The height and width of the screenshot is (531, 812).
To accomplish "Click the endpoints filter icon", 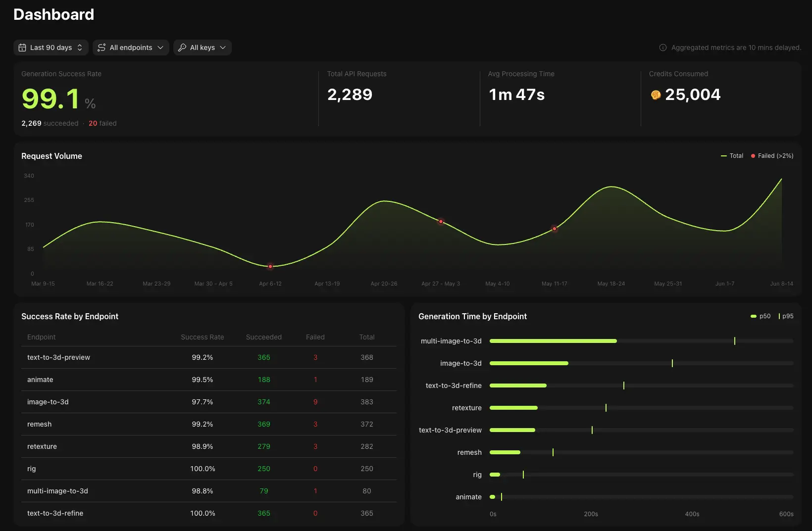I will (101, 48).
